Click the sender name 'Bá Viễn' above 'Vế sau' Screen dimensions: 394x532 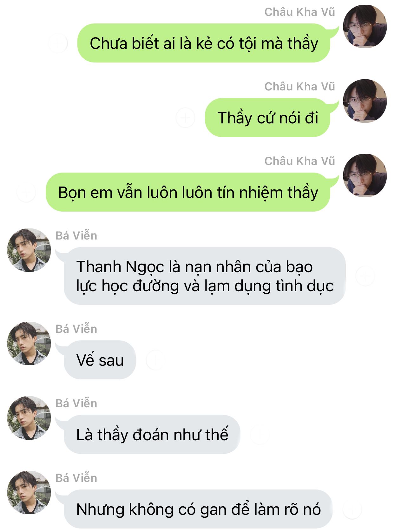[76, 329]
